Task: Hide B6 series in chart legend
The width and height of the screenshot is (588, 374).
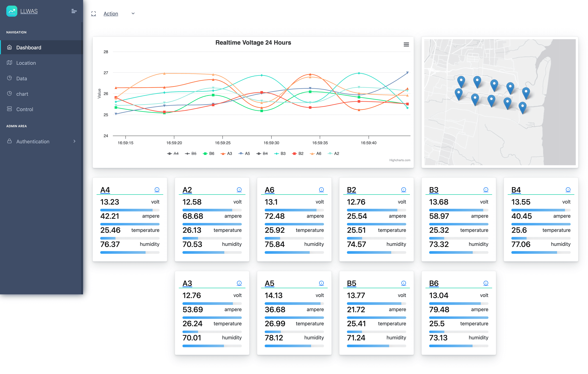Action: 209,153
